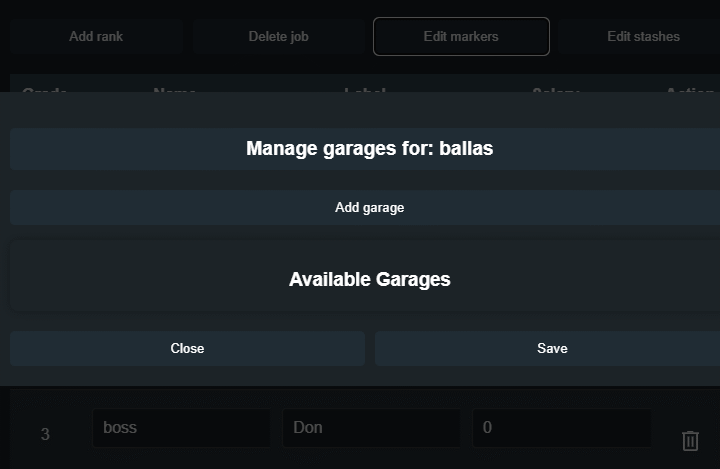Select the salary field showing 0
The height and width of the screenshot is (469, 720).
562,428
